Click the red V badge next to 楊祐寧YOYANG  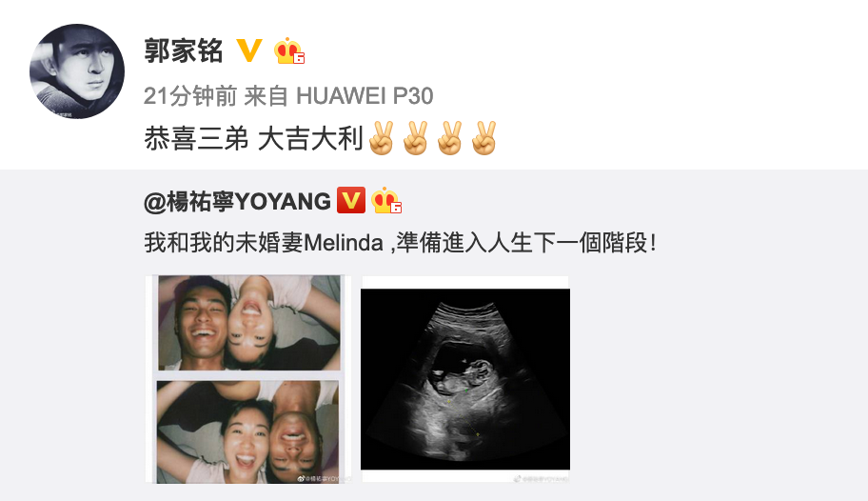point(351,200)
